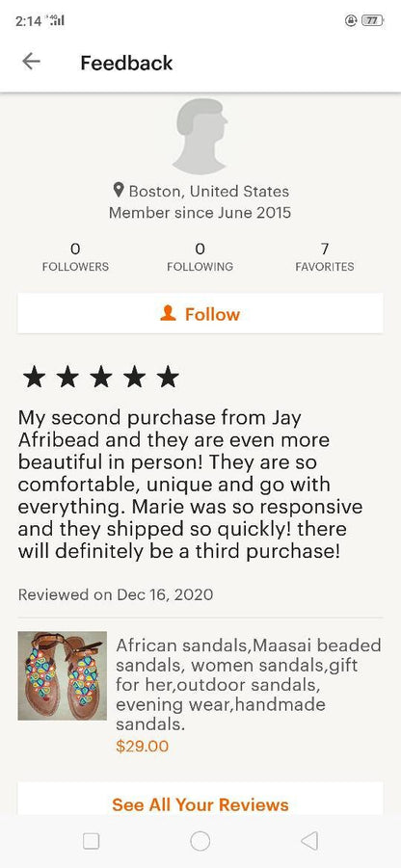Image resolution: width=401 pixels, height=868 pixels.
Task: Tap the location pin icon
Action: 118,191
